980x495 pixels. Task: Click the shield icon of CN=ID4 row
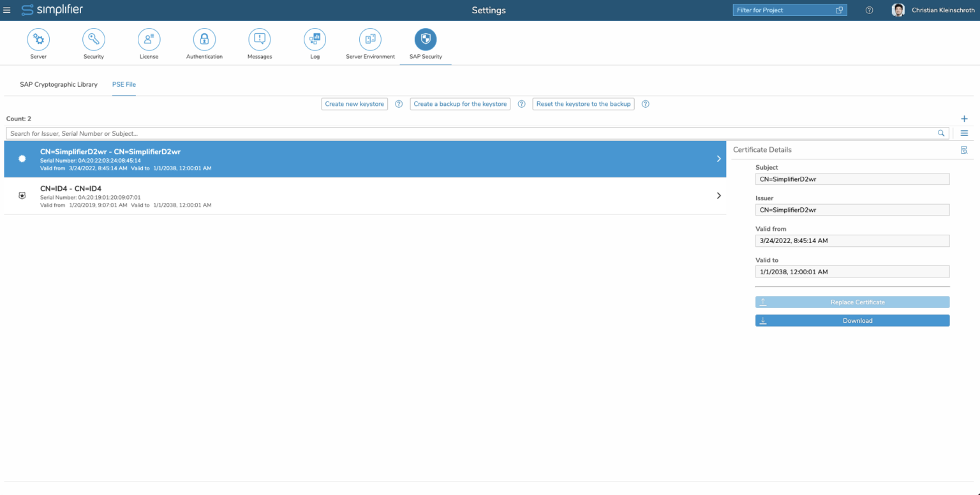coord(22,196)
